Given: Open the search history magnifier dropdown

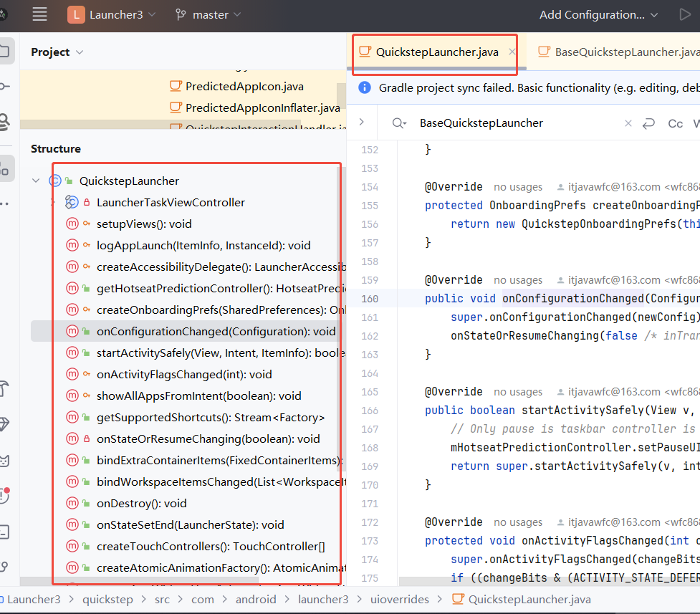Looking at the screenshot, I should (x=399, y=123).
